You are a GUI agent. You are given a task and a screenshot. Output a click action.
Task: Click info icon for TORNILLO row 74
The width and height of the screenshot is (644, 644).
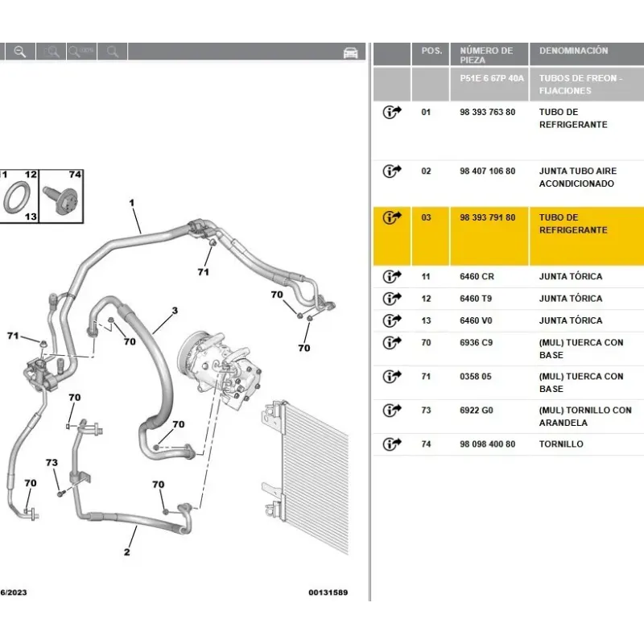click(x=392, y=444)
